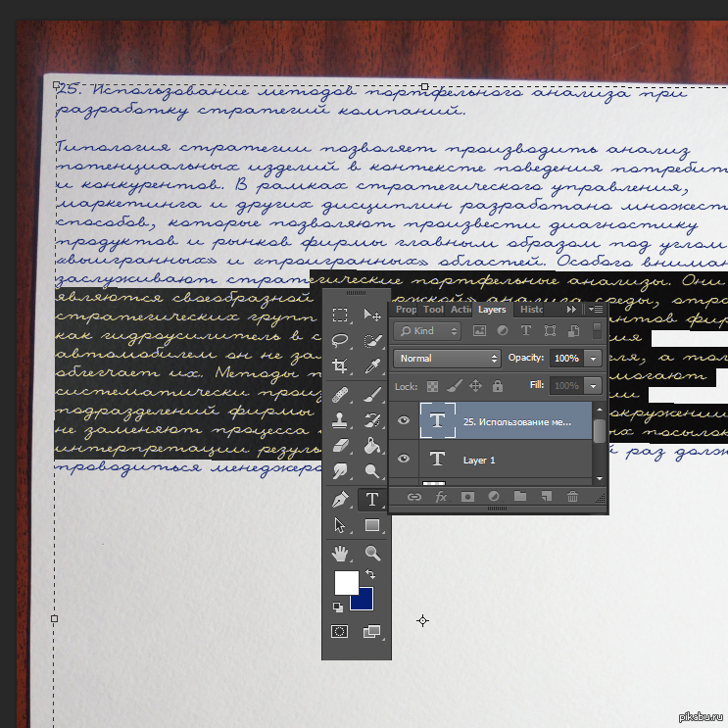Switch to the History tab

[x=531, y=310]
